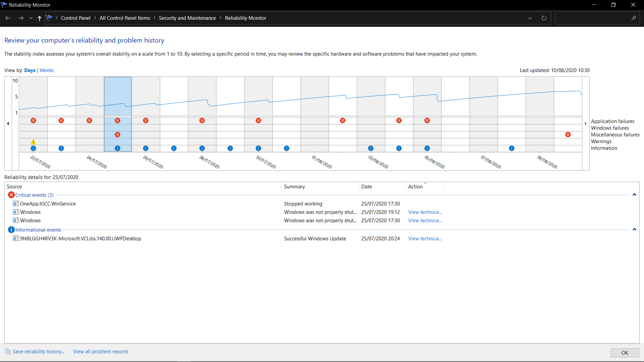Image resolution: width=644 pixels, height=362 pixels.
Task: Click the window's Reliability Monitor flag icon
Action: (4, 5)
